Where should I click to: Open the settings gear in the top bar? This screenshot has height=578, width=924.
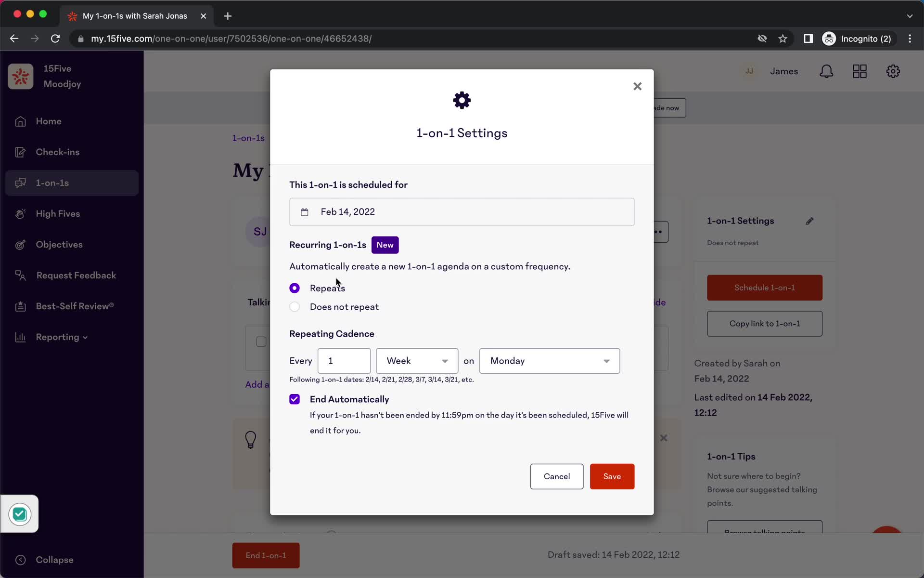click(x=893, y=71)
